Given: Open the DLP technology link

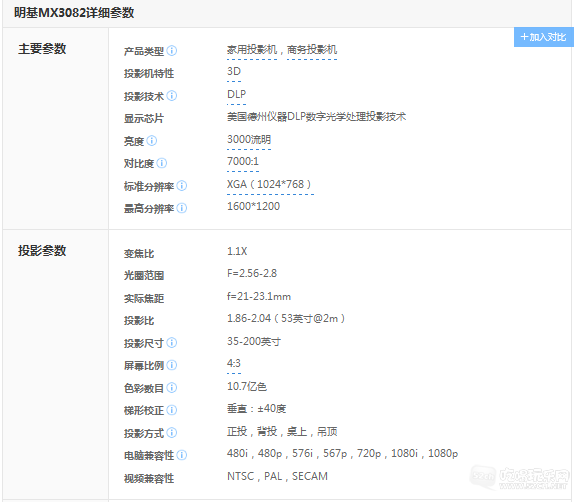Looking at the screenshot, I should (x=236, y=94).
